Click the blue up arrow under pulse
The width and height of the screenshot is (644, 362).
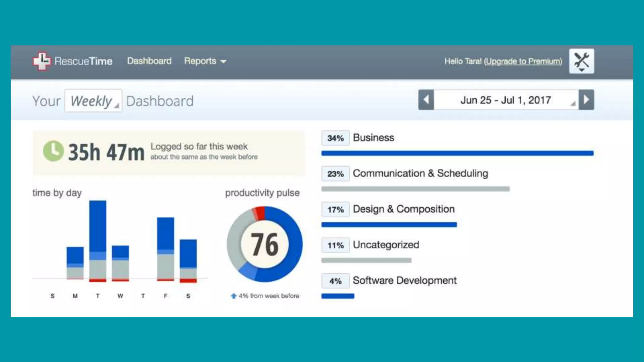[x=234, y=296]
